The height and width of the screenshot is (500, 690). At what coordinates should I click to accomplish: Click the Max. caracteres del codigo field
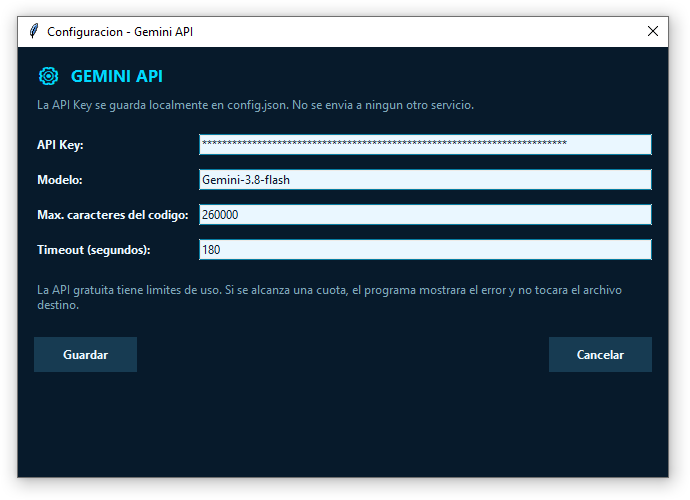pyautogui.click(x=425, y=214)
